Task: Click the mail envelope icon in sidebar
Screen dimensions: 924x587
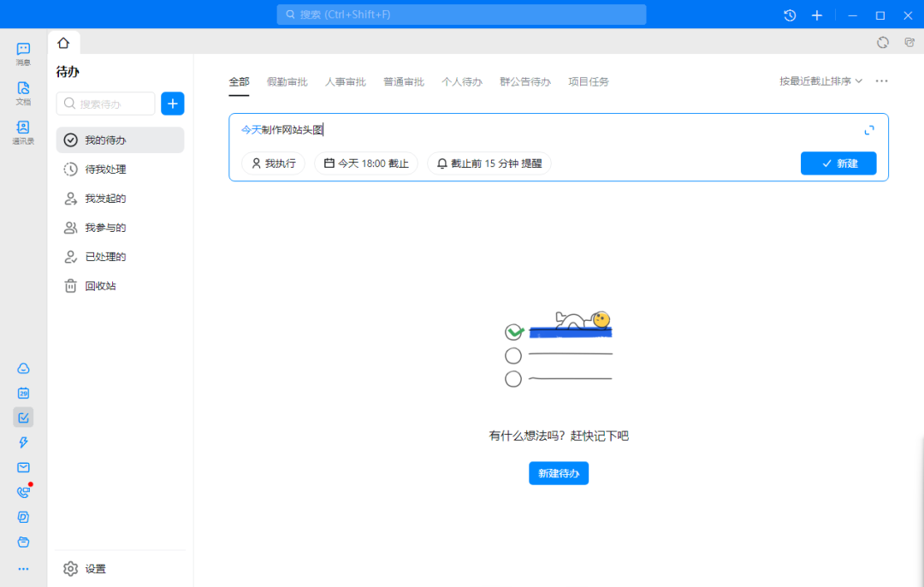Action: [23, 467]
